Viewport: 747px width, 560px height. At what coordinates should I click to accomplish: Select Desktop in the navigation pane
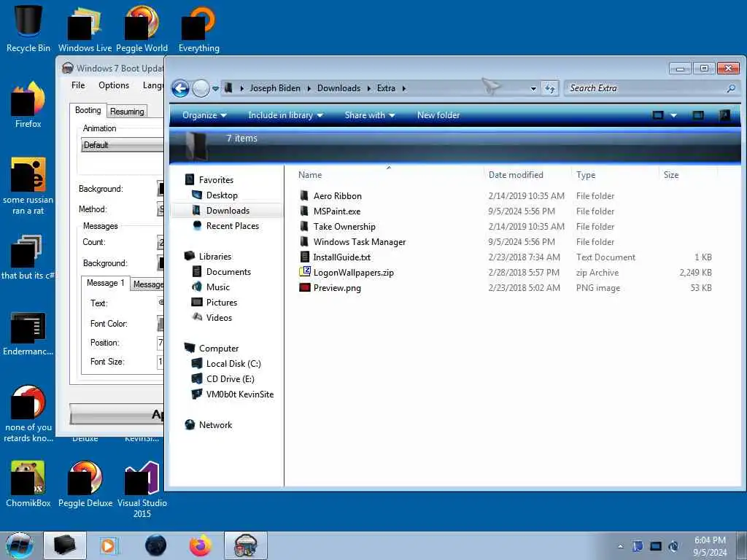tap(222, 195)
